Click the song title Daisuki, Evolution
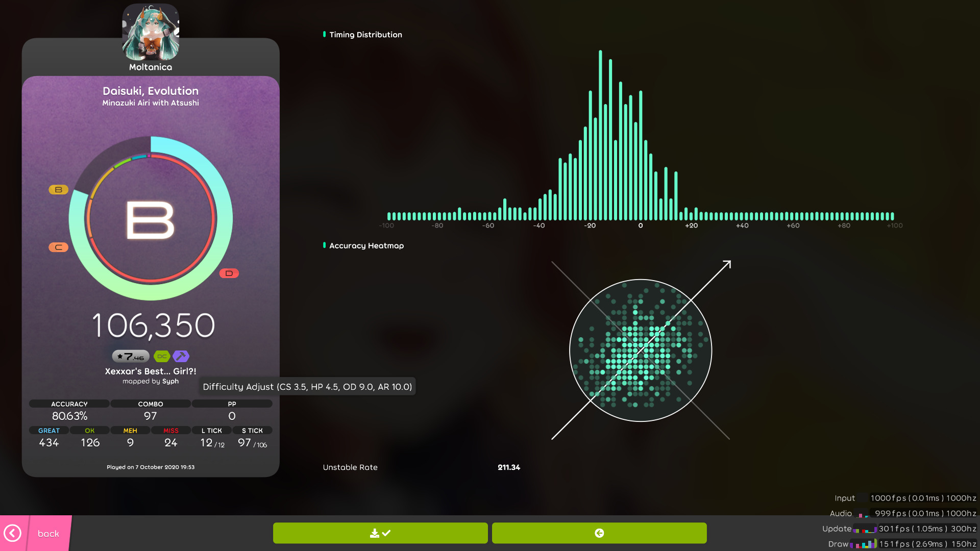 [x=151, y=91]
